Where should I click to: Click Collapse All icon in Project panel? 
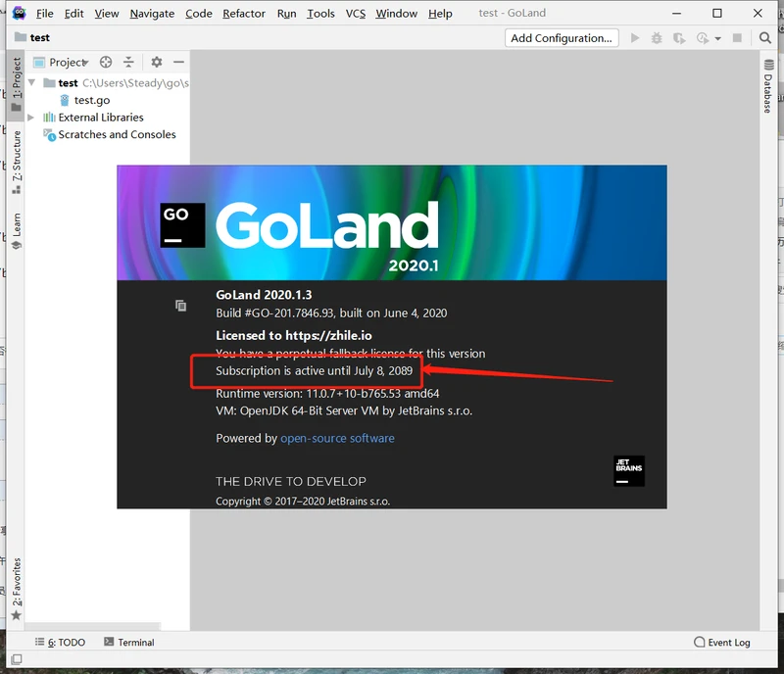129,62
